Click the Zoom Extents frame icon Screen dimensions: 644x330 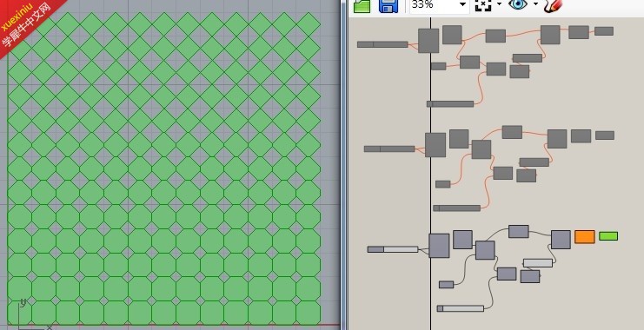[x=483, y=5]
